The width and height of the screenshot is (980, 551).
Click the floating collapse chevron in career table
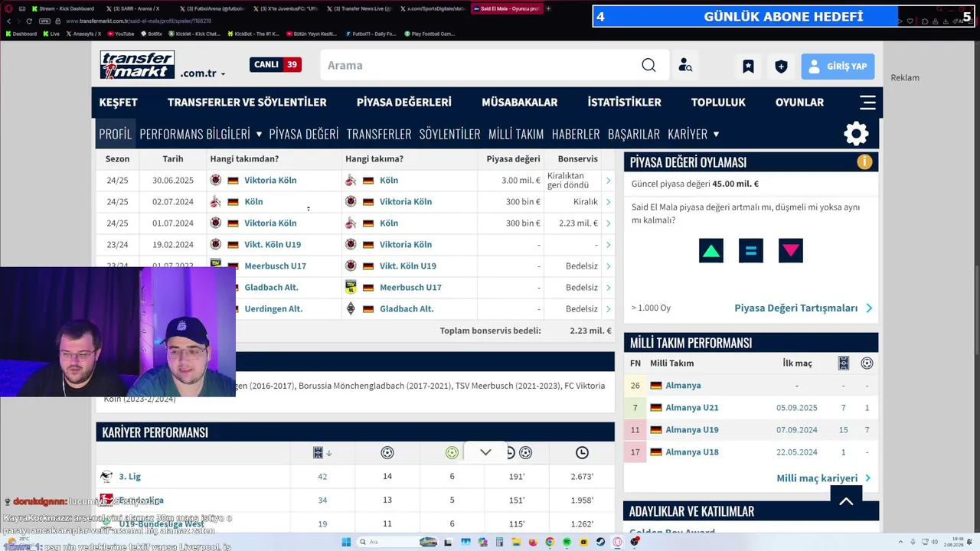pyautogui.click(x=485, y=452)
